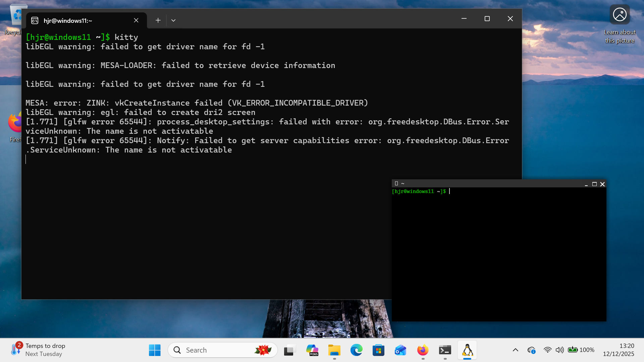Show hidden icons tray chevron
This screenshot has width=644, height=362.
click(x=516, y=350)
